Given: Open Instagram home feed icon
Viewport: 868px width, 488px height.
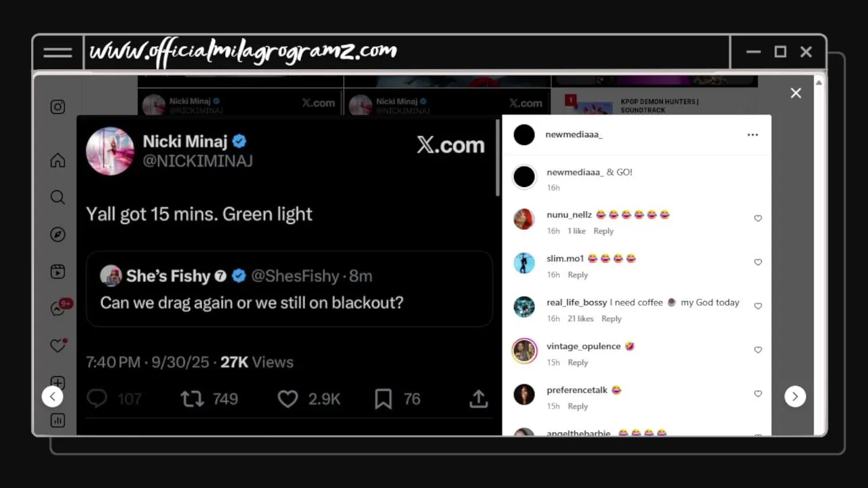Looking at the screenshot, I should point(58,161).
